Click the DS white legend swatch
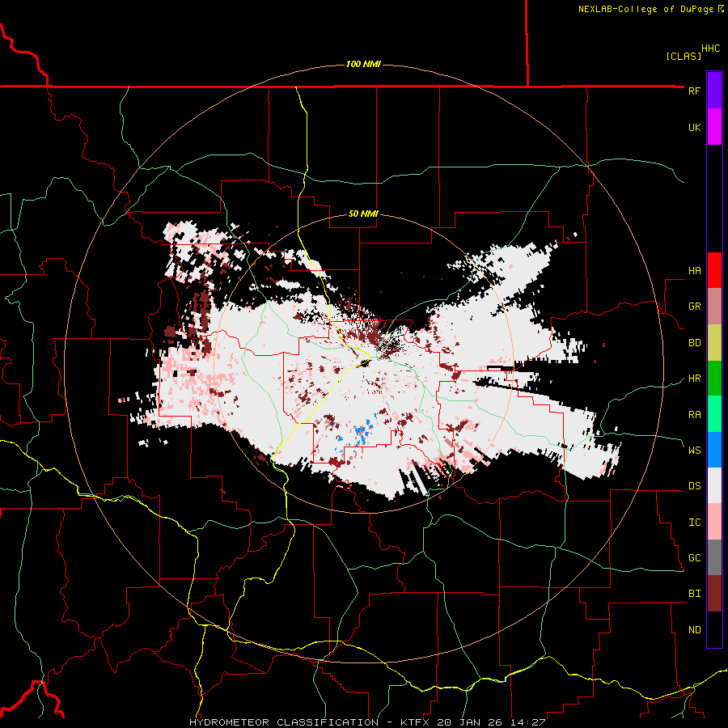Screen dimensions: 728x728 pyautogui.click(x=714, y=485)
